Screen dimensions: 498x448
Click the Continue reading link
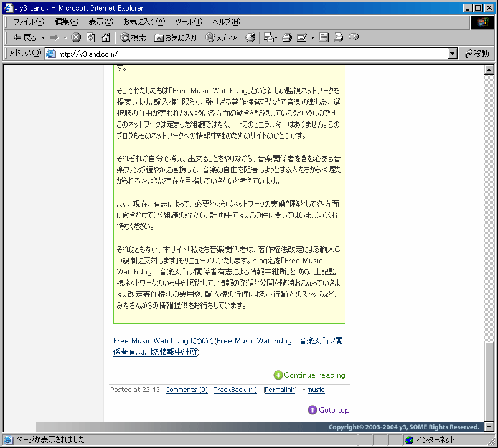coord(314,375)
